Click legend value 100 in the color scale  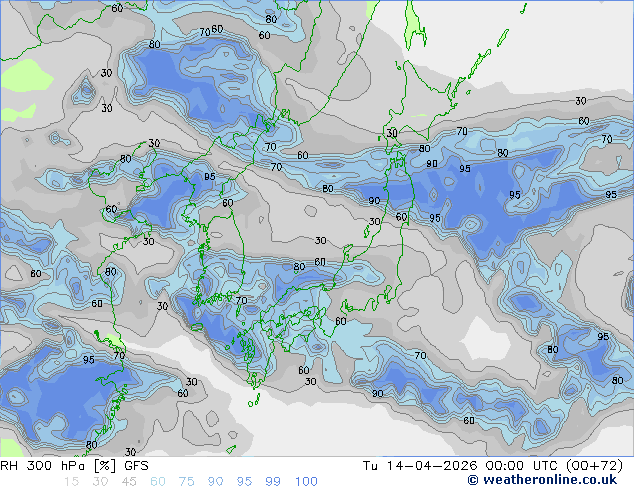306,482
